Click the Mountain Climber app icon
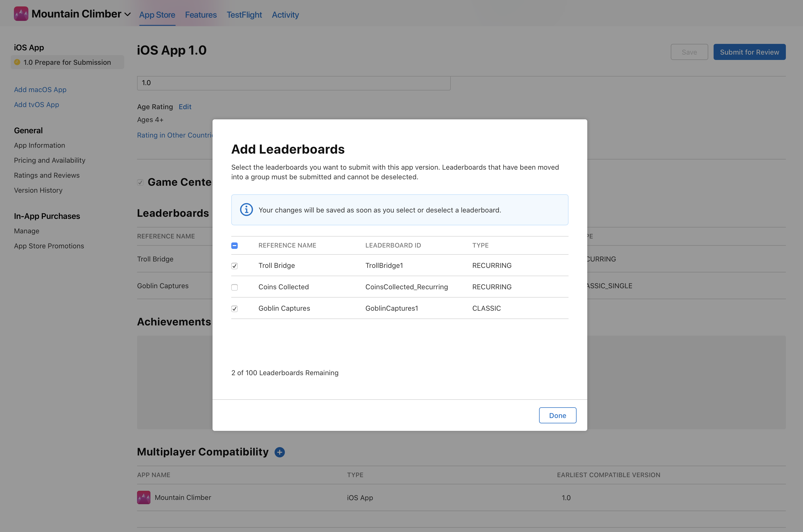 point(21,14)
